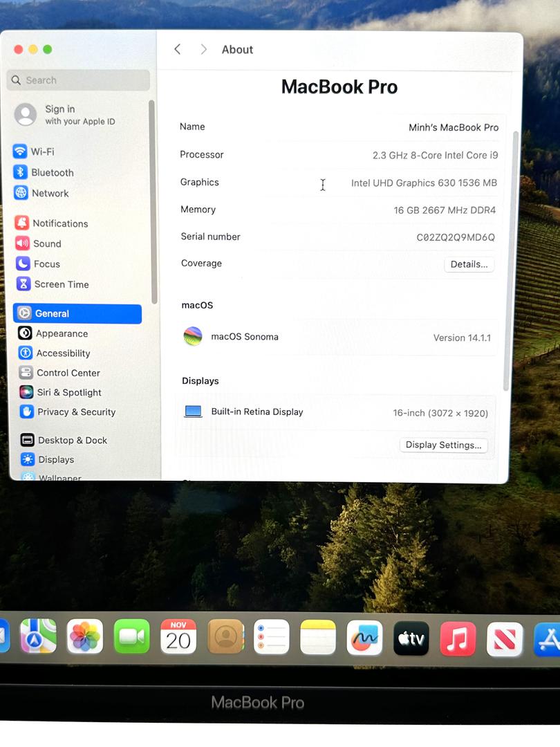The height and width of the screenshot is (747, 560).
Task: Go back with the left chevron
Action: coord(178,49)
